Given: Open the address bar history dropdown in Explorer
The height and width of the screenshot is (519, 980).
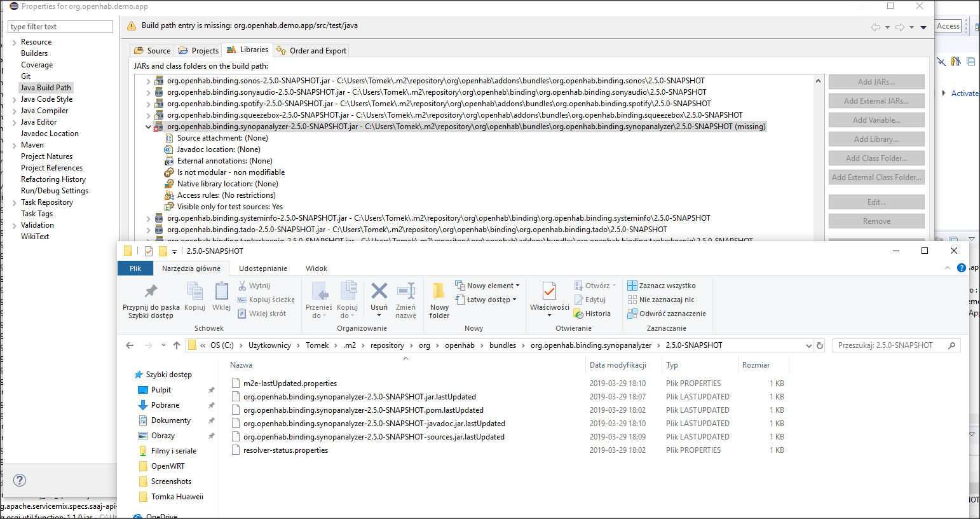Looking at the screenshot, I should coord(808,345).
